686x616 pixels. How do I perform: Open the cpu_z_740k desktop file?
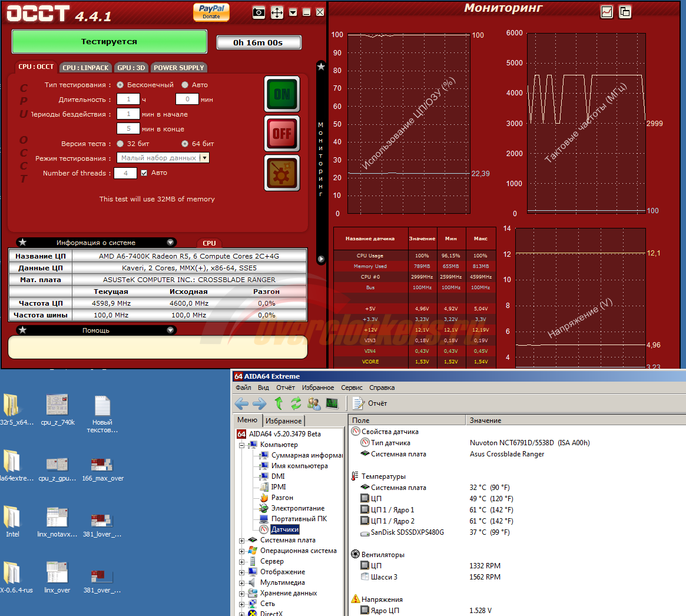(x=57, y=409)
